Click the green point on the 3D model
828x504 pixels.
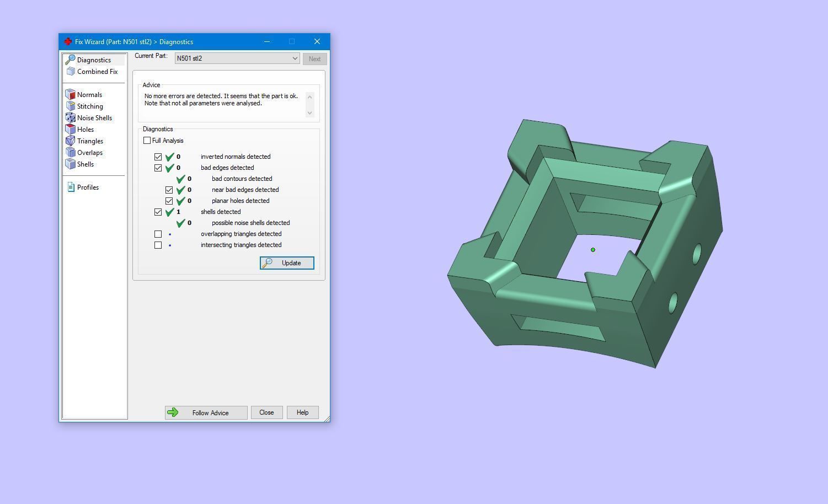593,250
